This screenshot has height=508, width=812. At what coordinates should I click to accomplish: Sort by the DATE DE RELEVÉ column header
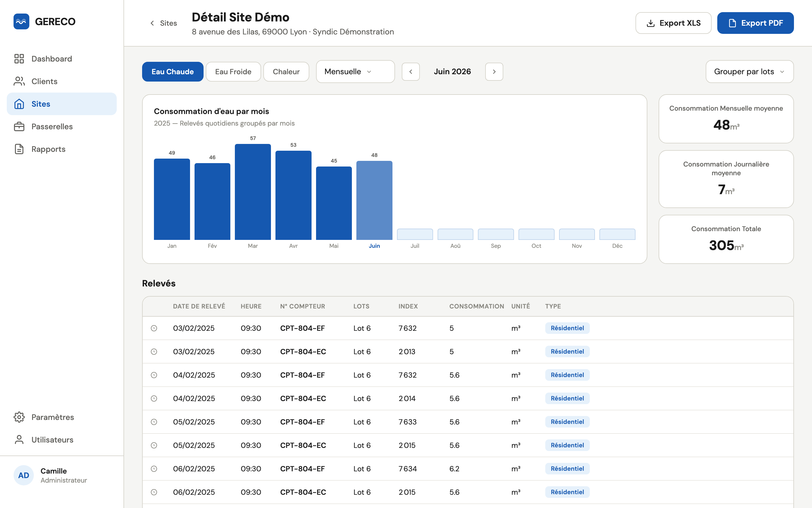point(199,306)
